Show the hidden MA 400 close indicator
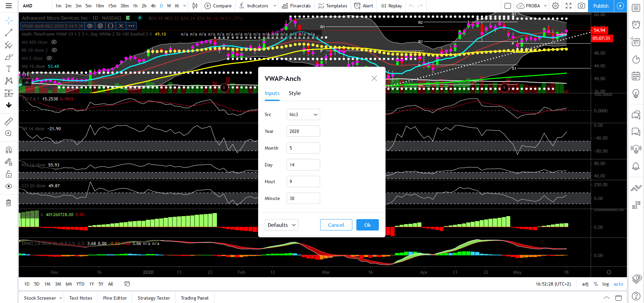This screenshot has width=644, height=303. click(54, 42)
